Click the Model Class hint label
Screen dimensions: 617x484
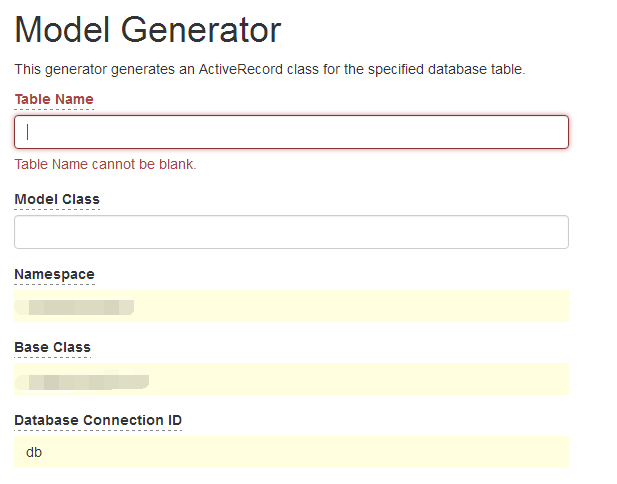[x=57, y=199]
